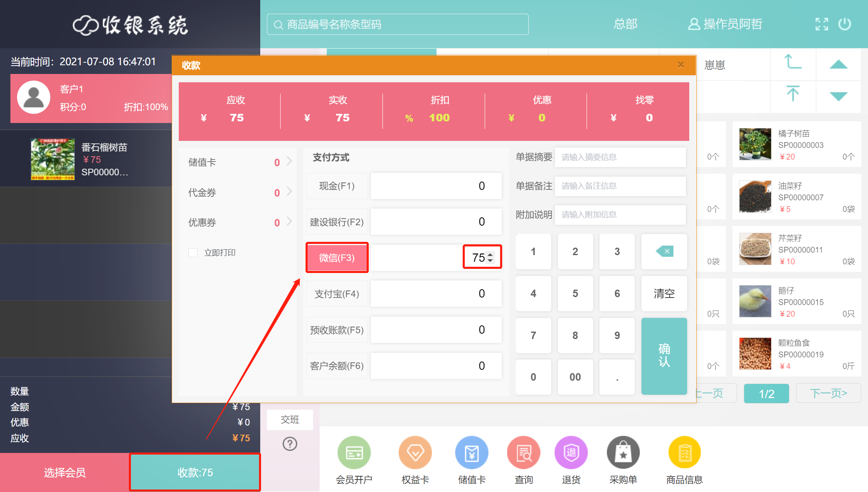This screenshot has width=868, height=492.
Task: Click the 储值卡 bottom toolbar icon
Action: click(471, 453)
